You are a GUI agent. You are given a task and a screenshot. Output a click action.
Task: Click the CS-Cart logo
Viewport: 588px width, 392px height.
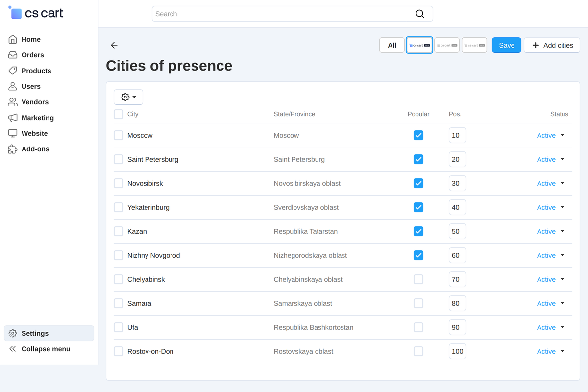(36, 13)
